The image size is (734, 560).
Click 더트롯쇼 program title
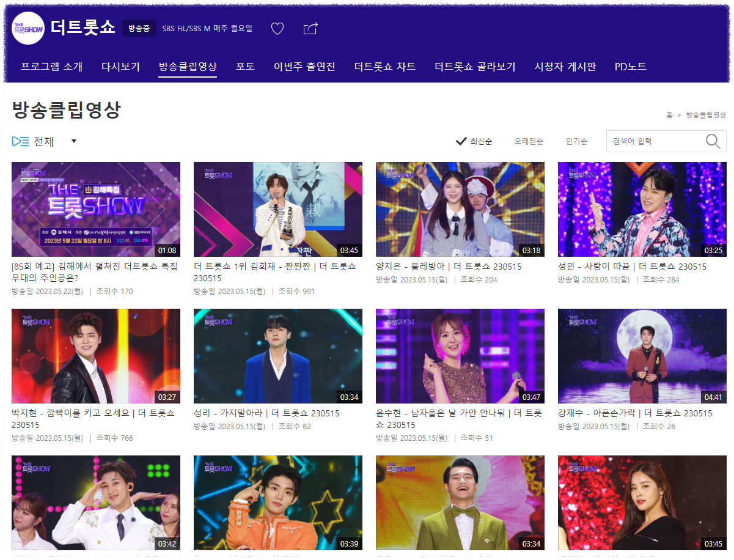pyautogui.click(x=83, y=28)
